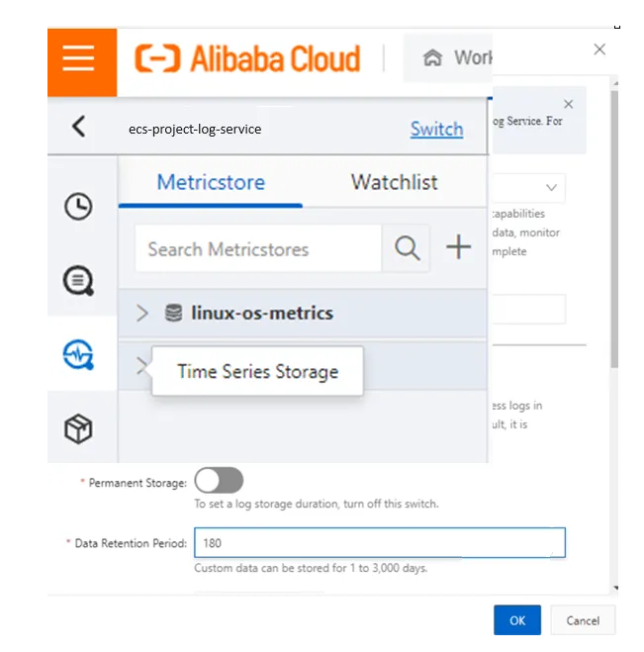Open the clock history sidebar icon
This screenshot has width=644, height=652.
78,206
